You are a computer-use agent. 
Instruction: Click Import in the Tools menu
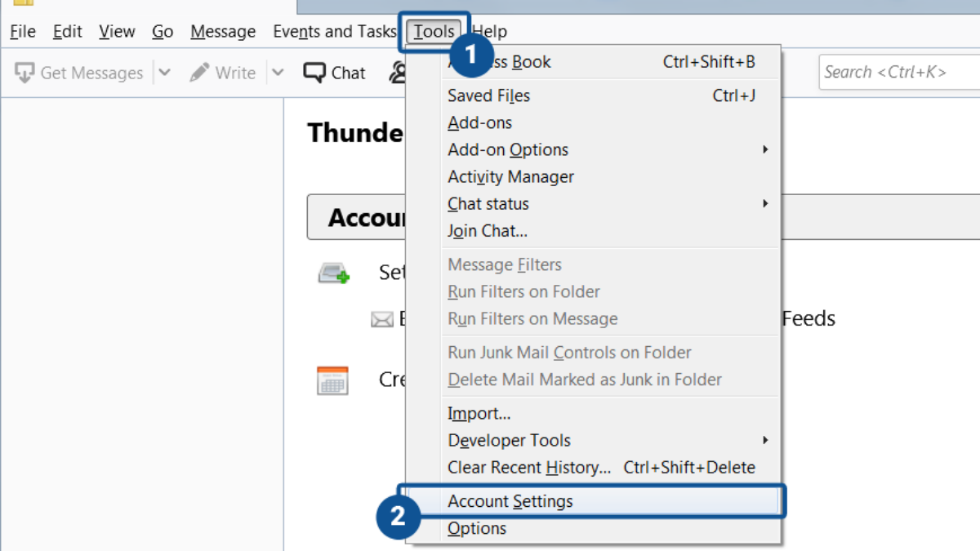click(479, 413)
